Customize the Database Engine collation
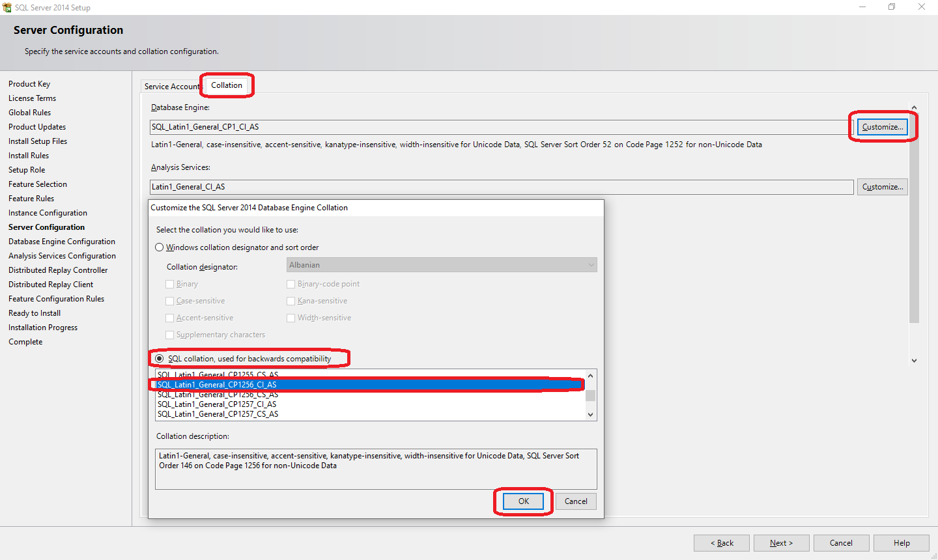 pos(883,127)
